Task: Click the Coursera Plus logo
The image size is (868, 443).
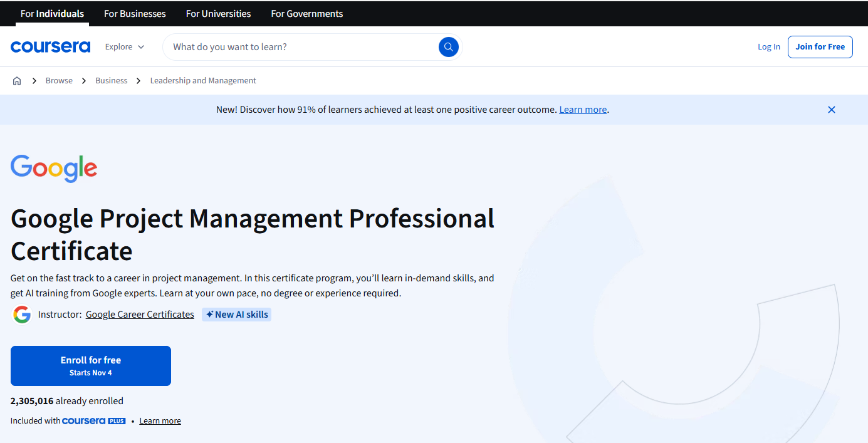Action: (93, 420)
